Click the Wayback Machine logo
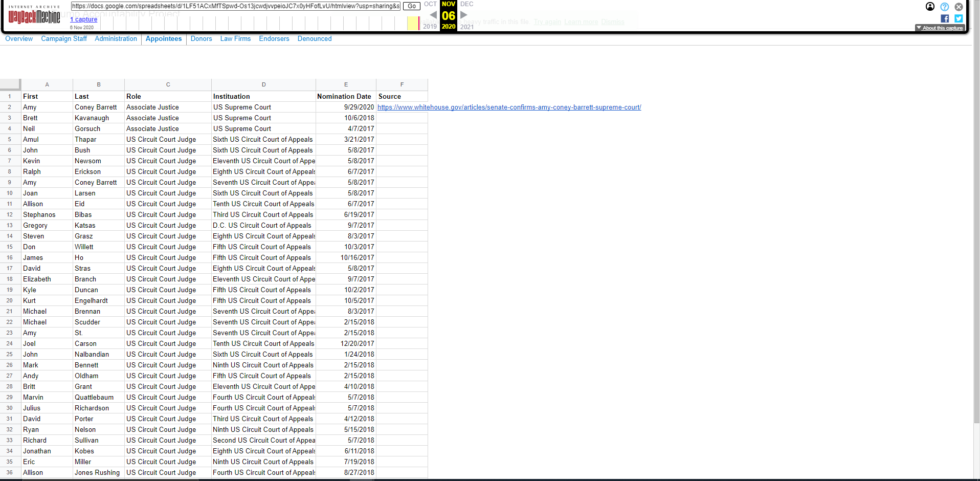Image resolution: width=980 pixels, height=481 pixels. [x=34, y=15]
